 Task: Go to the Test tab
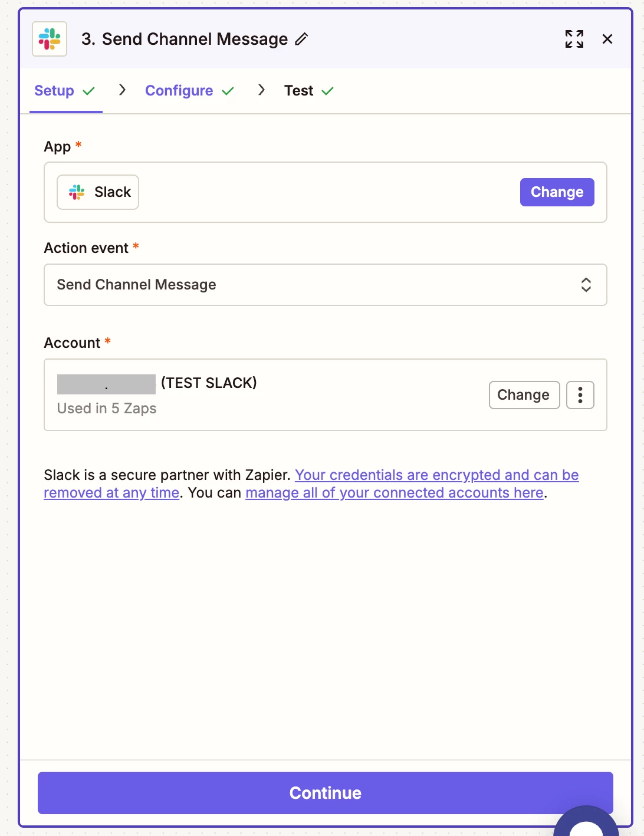tap(298, 91)
